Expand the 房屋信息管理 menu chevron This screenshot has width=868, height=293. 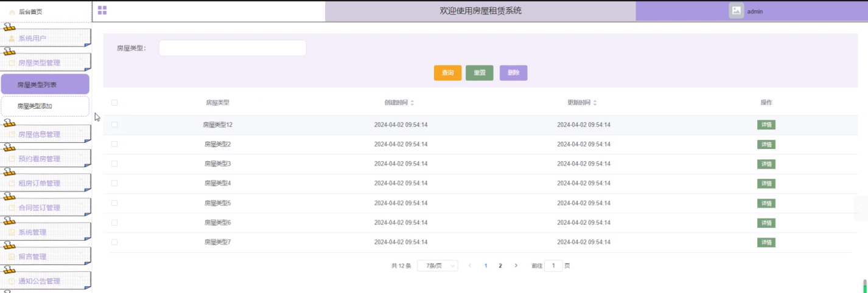pos(81,131)
